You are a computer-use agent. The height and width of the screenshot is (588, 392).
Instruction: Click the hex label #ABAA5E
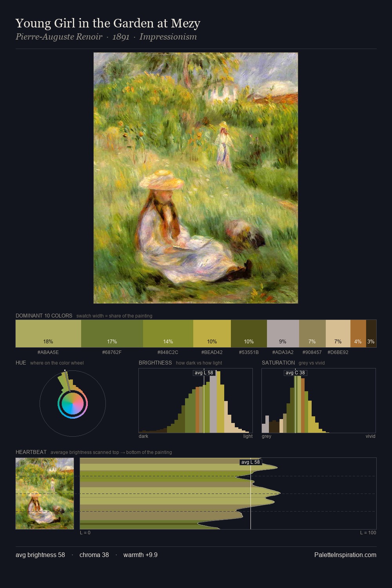(x=48, y=352)
